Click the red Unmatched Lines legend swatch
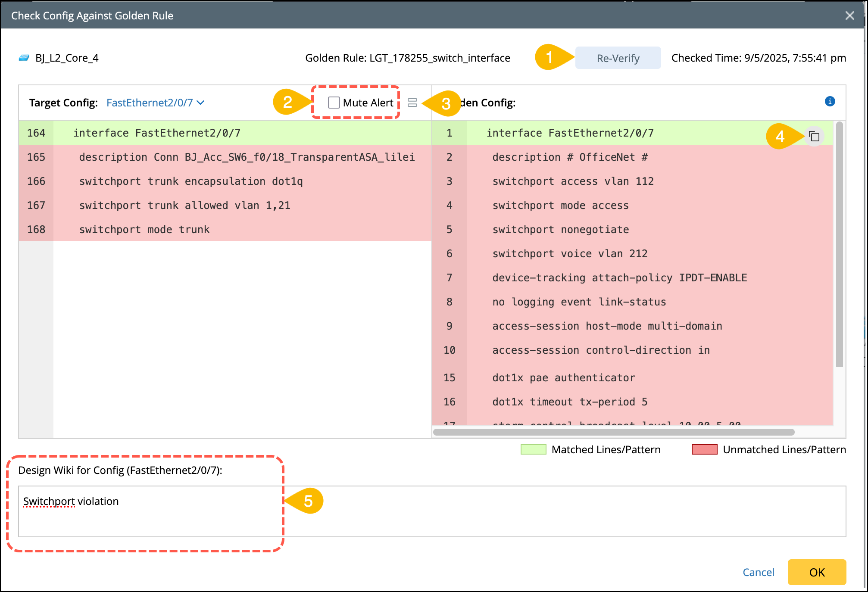The image size is (868, 592). point(704,449)
